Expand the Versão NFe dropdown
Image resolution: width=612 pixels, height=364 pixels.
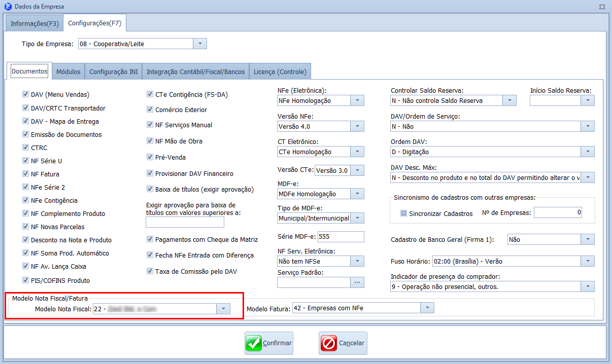(357, 126)
